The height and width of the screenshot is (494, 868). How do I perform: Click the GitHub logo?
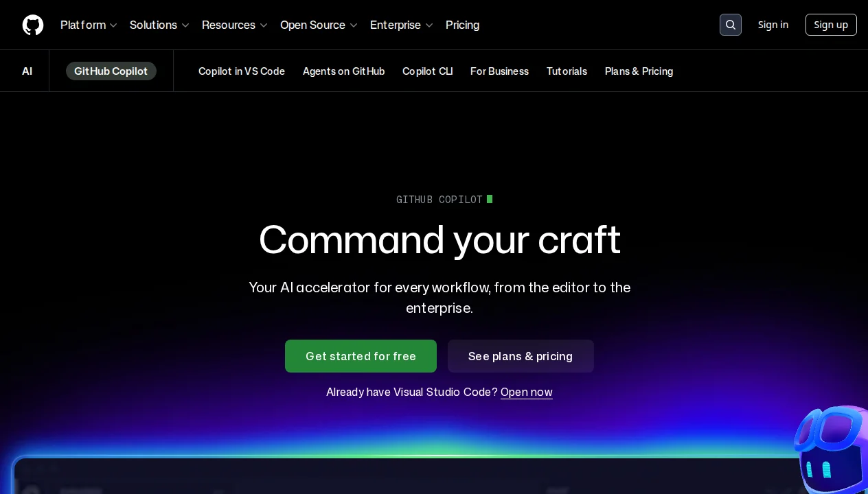coord(32,25)
